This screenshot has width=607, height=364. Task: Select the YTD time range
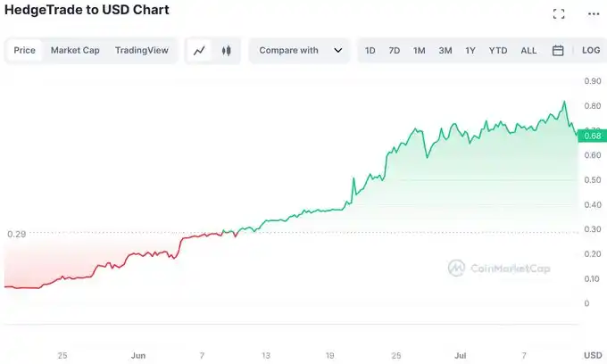pos(498,51)
